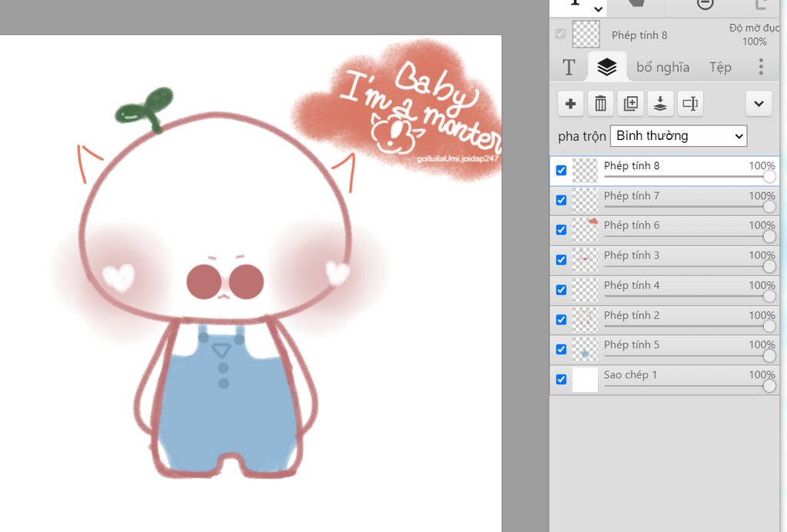The width and height of the screenshot is (787, 532).
Task: Click the layer name Sao chép 1
Action: pos(630,375)
